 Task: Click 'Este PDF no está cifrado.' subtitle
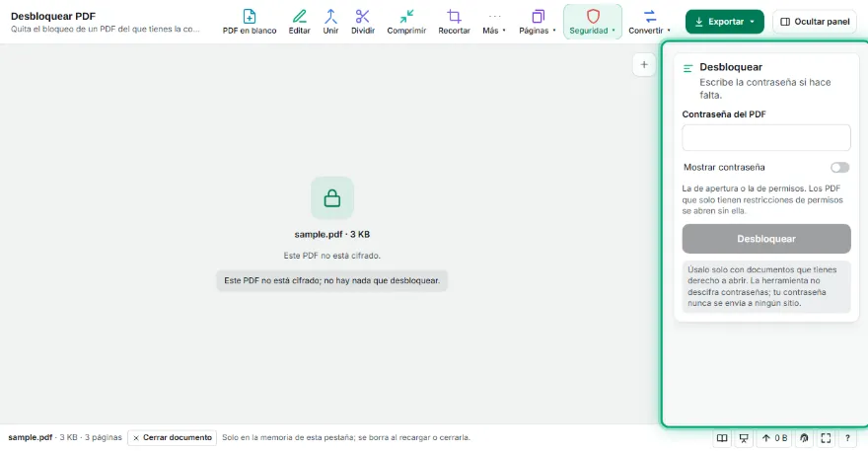coord(332,256)
